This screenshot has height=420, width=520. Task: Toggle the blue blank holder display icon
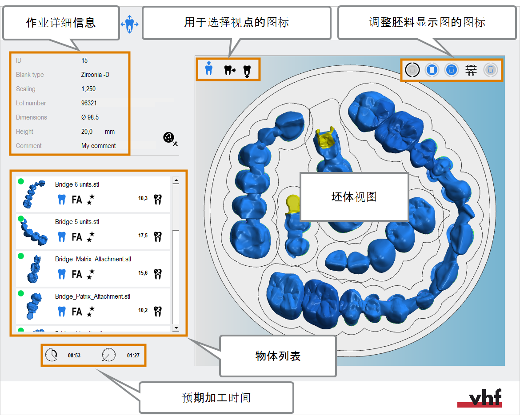(x=432, y=70)
